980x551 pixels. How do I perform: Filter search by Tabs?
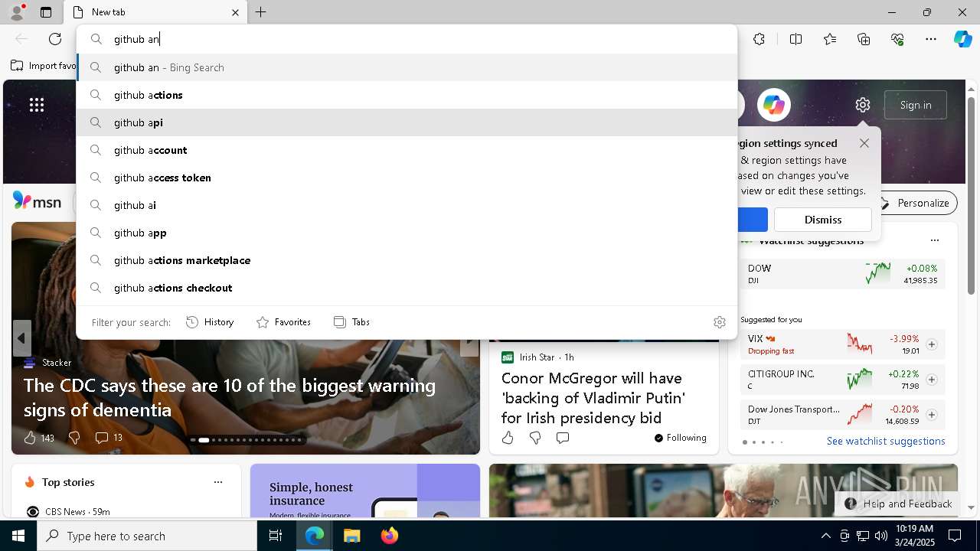coord(352,322)
